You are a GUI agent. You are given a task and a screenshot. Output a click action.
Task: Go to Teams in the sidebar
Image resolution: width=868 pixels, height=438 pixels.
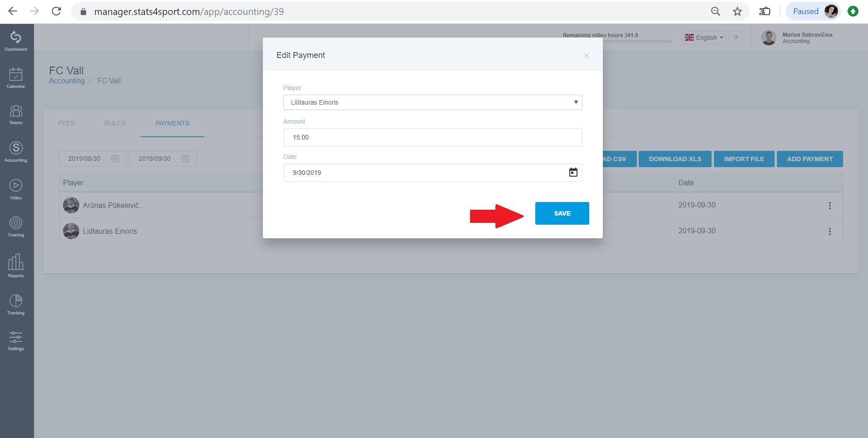pos(16,115)
